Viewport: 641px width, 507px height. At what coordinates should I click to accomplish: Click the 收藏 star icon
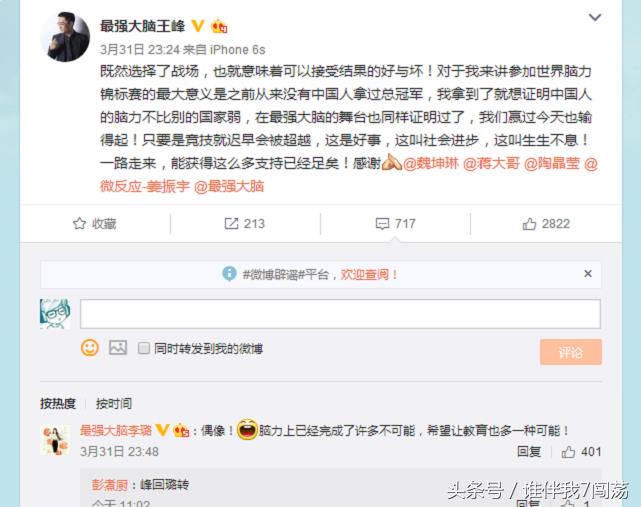pos(79,224)
